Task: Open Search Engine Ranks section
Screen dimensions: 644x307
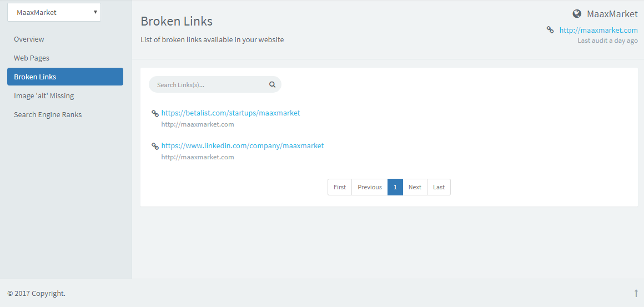Action: (48, 114)
